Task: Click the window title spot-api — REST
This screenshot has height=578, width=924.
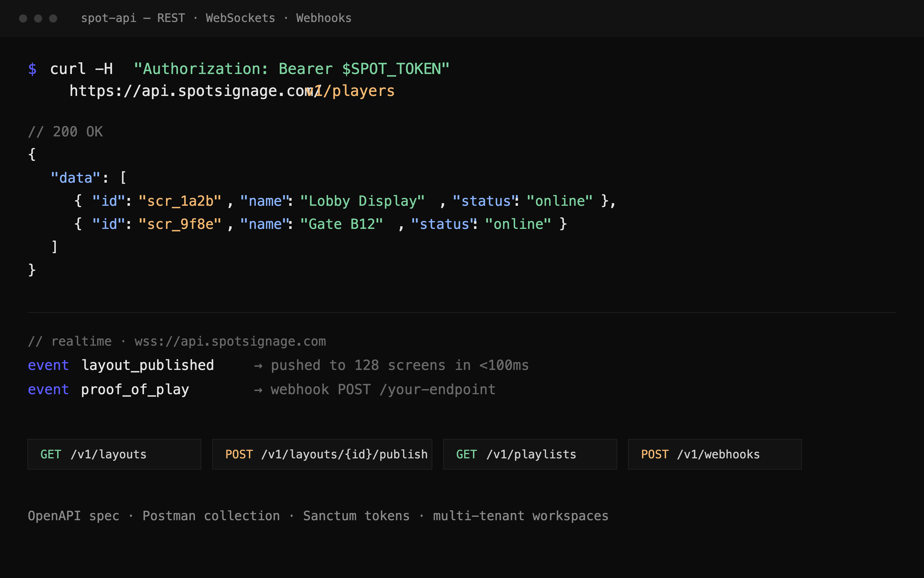Action: 133,18
